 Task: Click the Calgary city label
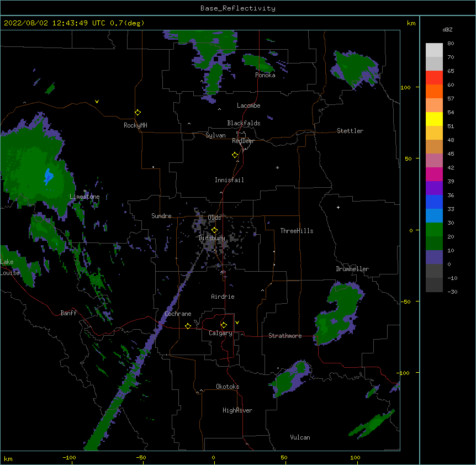click(220, 333)
